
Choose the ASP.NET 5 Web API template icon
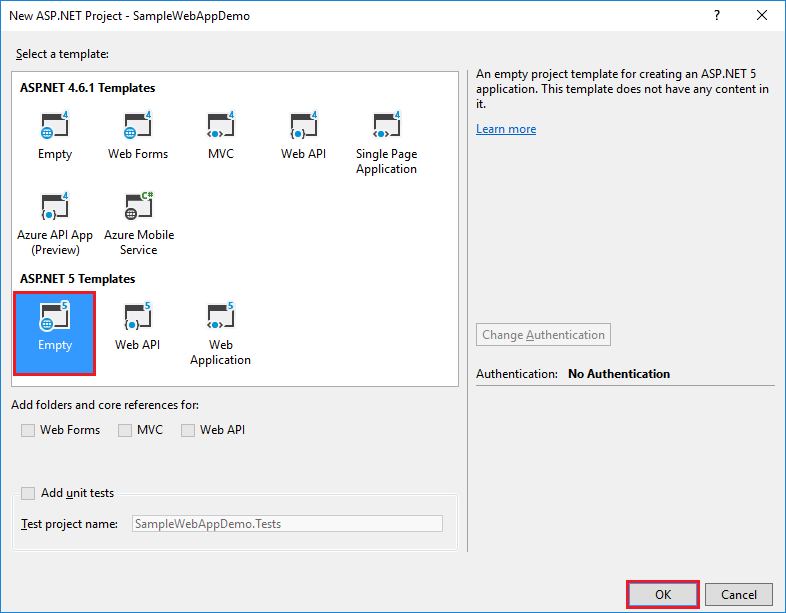pyautogui.click(x=137, y=316)
